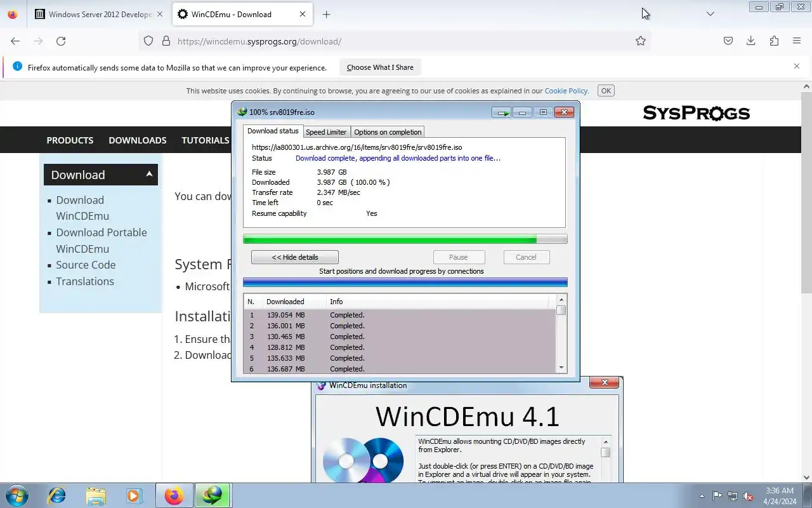Open the DOWNLOADS menu
Screen dimensions: 812x508
point(138,140)
